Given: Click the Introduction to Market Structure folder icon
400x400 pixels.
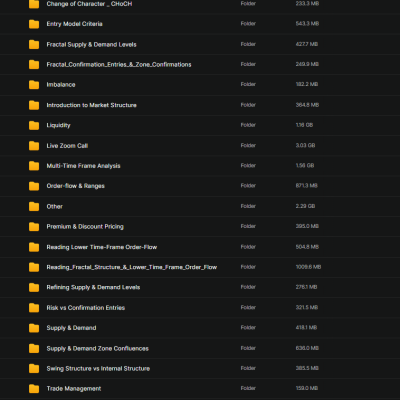Looking at the screenshot, I should tap(34, 105).
